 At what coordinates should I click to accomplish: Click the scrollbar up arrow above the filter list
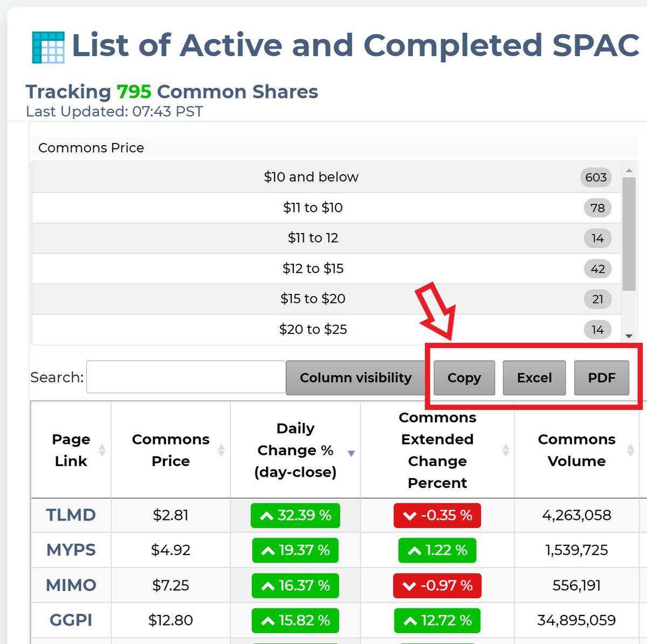click(628, 170)
